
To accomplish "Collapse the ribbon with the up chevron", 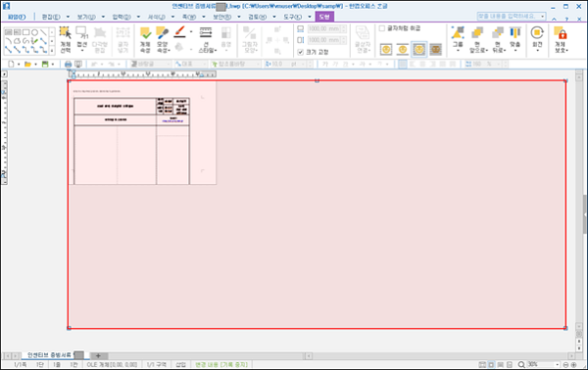I will pyautogui.click(x=555, y=20).
